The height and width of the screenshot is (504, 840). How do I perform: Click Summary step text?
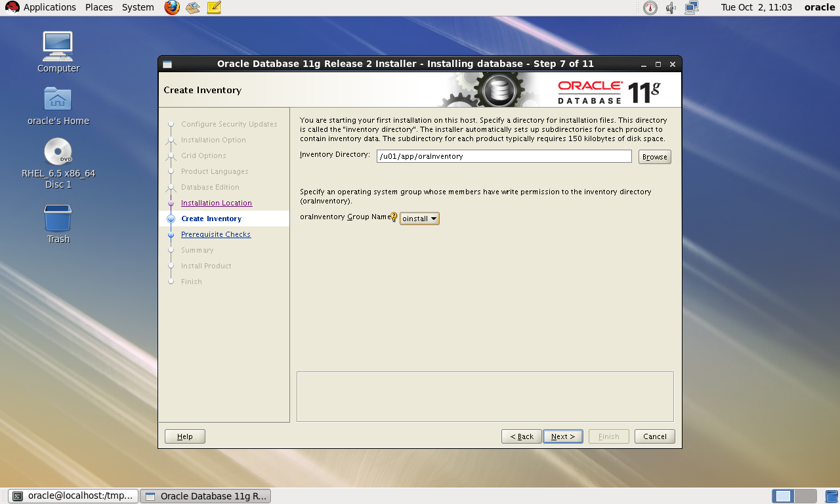[197, 250]
